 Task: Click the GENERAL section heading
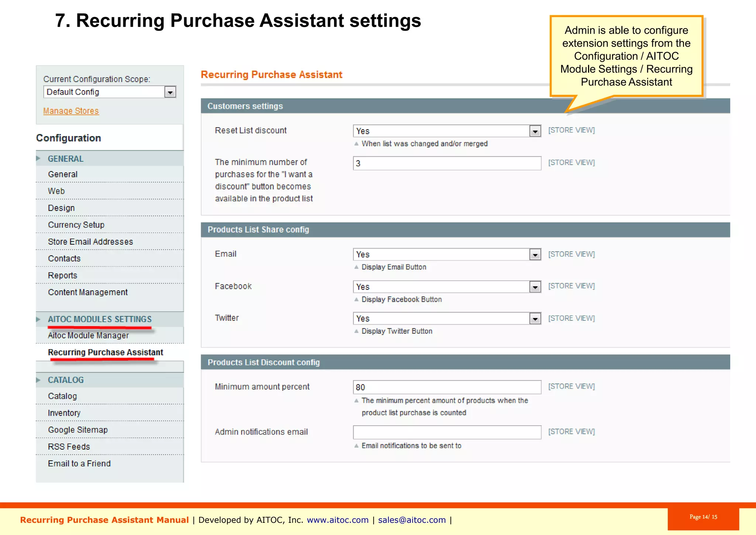coord(66,159)
